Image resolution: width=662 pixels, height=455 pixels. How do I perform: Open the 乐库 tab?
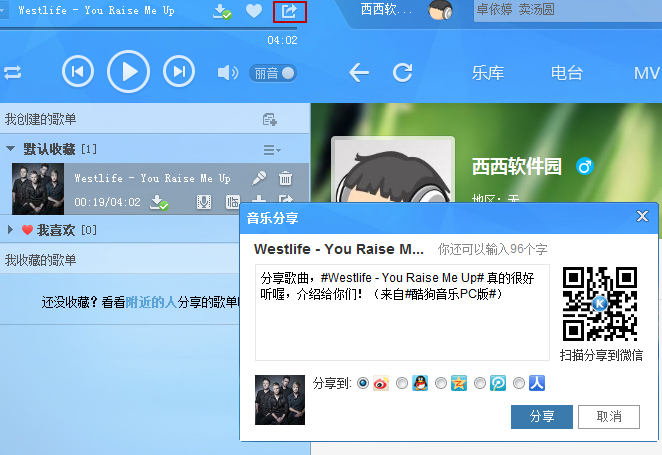tap(488, 73)
